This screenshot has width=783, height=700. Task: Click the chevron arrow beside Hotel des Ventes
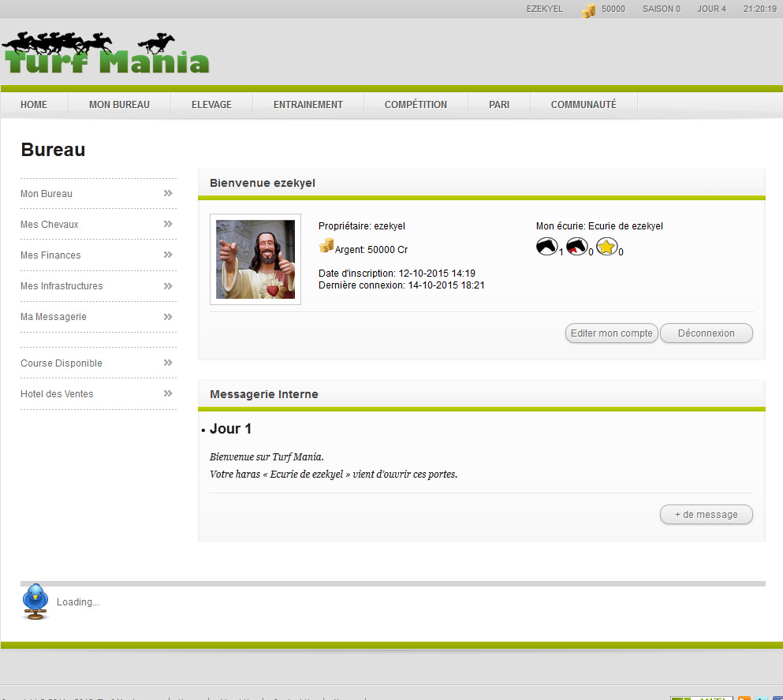(168, 393)
